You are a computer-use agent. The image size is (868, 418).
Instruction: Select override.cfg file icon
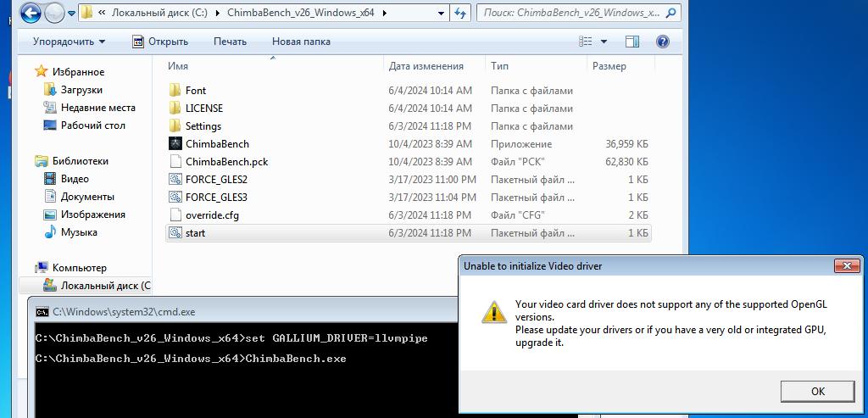[175, 215]
